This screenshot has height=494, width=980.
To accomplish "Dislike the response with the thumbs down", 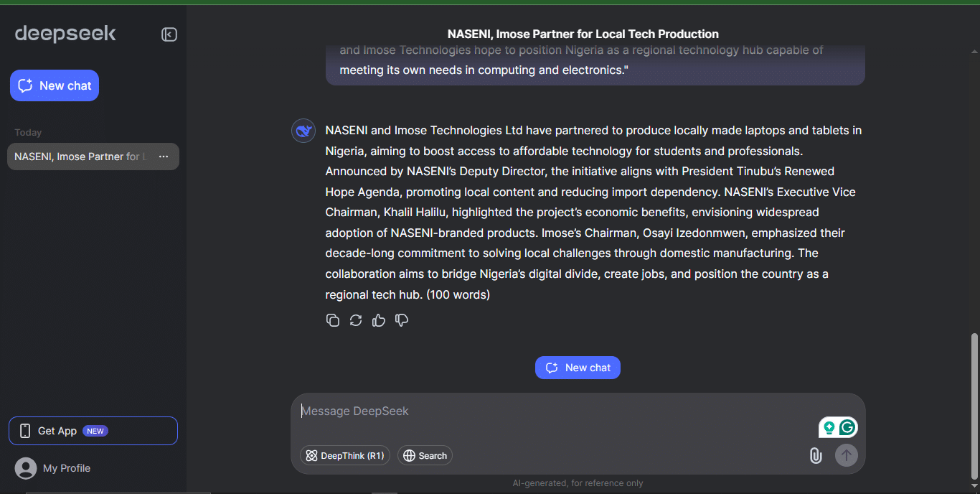I will [x=402, y=320].
